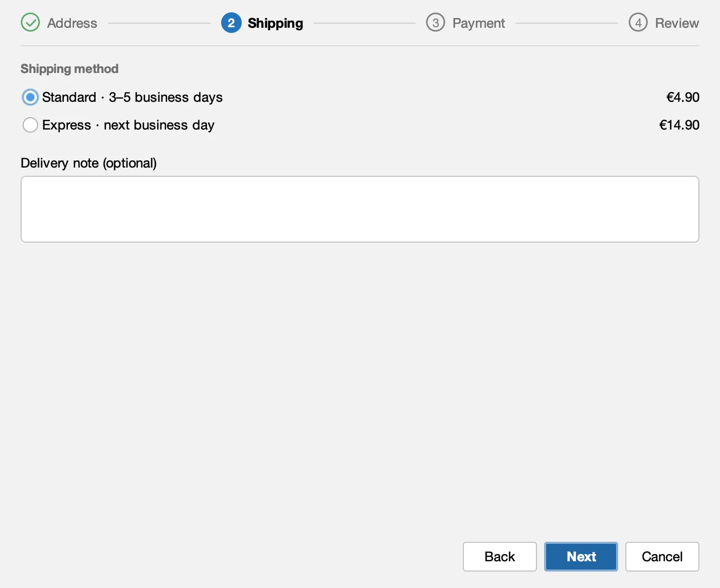Focus the Delivery note text area
Image resolution: width=720 pixels, height=588 pixels.
pos(360,209)
